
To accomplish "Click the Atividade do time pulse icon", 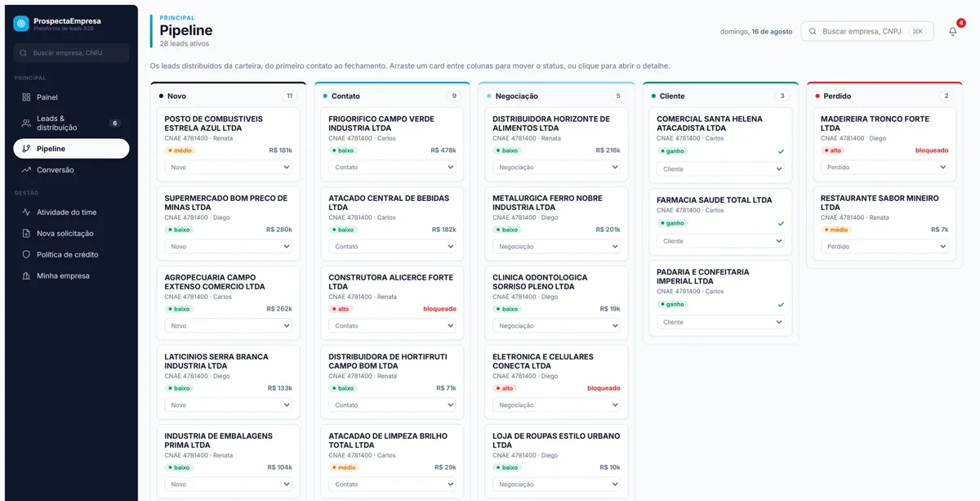I will [26, 212].
